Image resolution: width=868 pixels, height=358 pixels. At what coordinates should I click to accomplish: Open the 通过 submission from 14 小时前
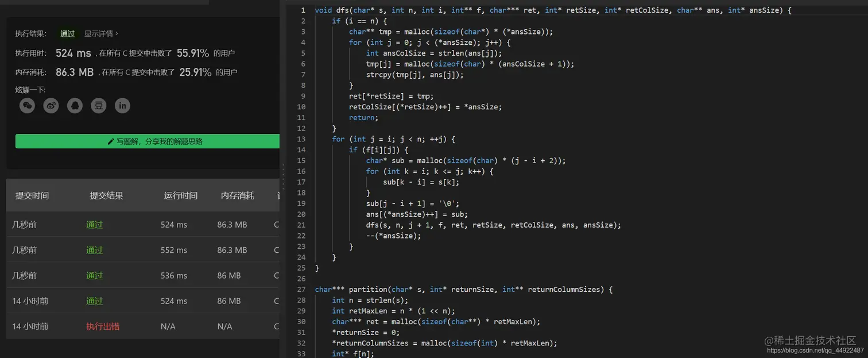(x=95, y=301)
